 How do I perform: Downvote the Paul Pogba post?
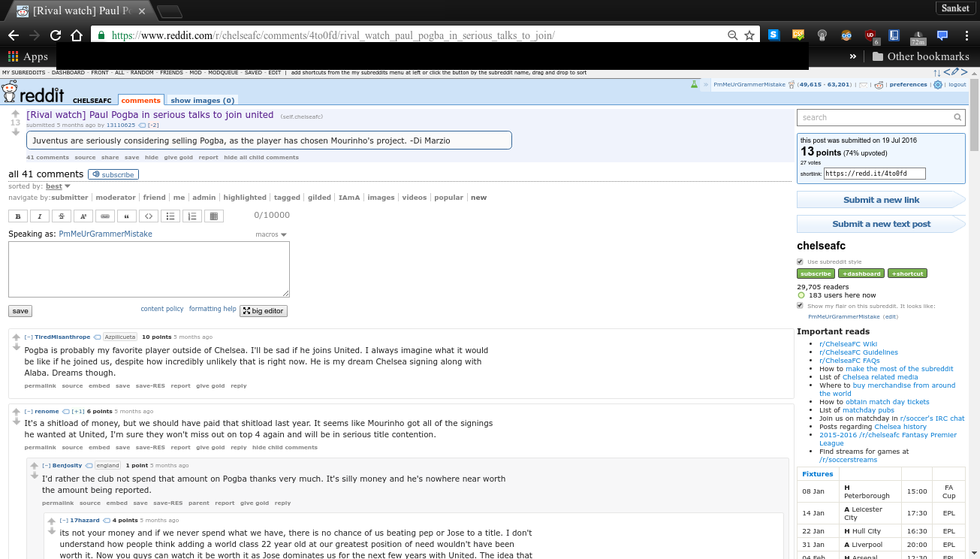(x=15, y=132)
